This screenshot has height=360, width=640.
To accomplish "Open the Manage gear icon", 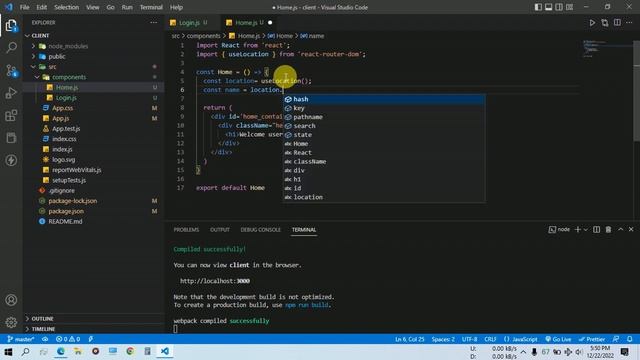I will pos(11,322).
